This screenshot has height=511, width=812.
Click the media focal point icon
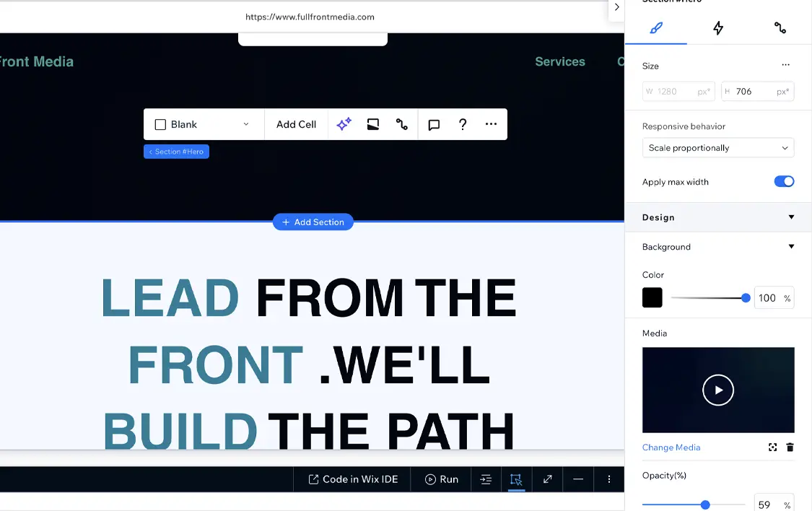coord(772,447)
